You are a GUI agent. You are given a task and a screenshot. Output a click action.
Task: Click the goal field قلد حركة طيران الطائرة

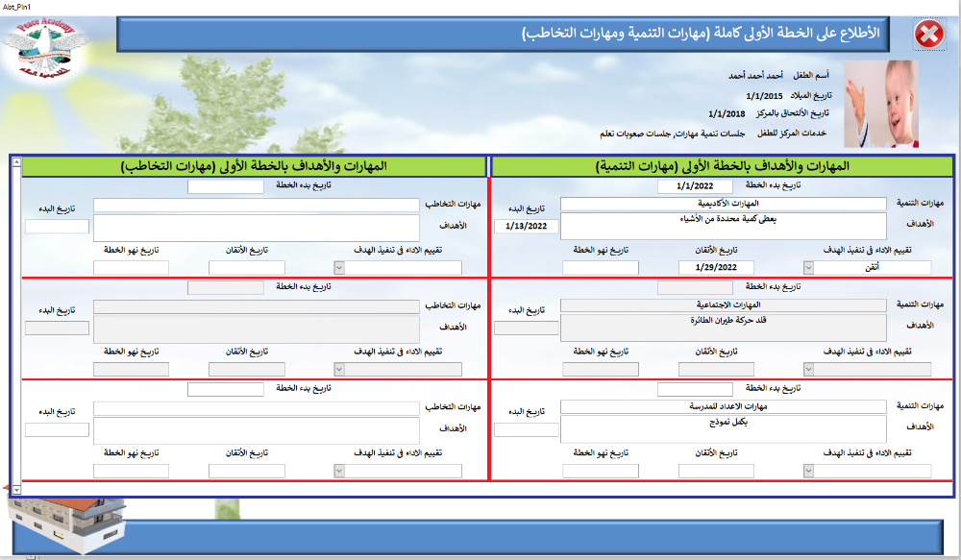[x=724, y=328]
